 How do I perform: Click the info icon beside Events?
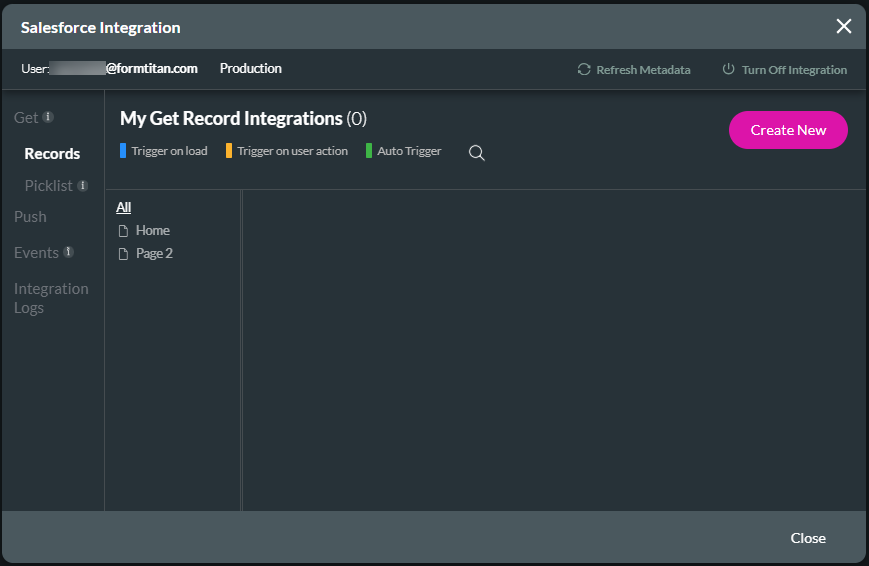coord(69,252)
